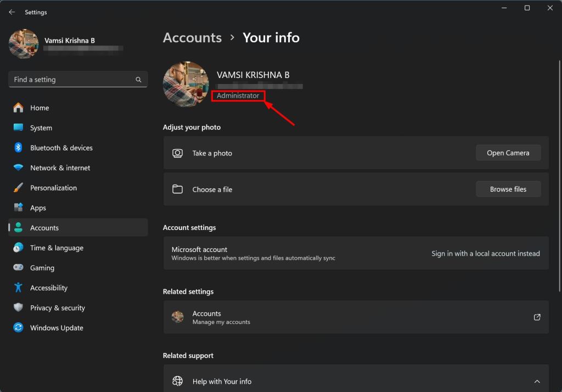Click the Related settings heading
The image size is (562, 392).
(x=188, y=292)
